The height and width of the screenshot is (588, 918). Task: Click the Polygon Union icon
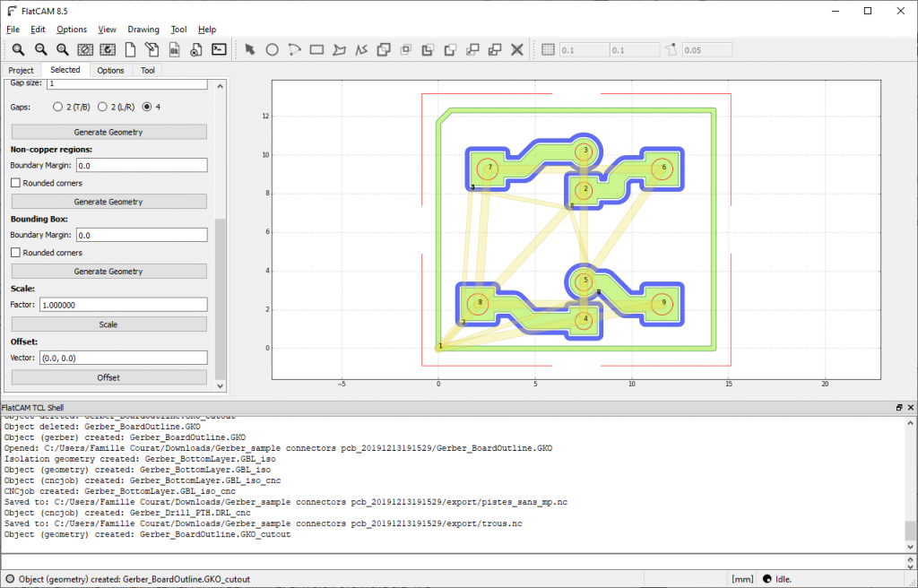click(x=384, y=50)
